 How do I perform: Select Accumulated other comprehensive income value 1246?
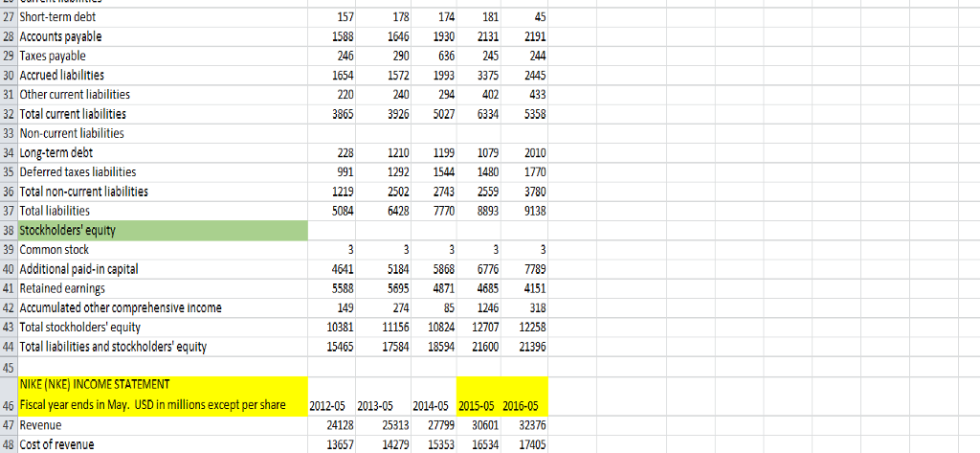[479, 307]
